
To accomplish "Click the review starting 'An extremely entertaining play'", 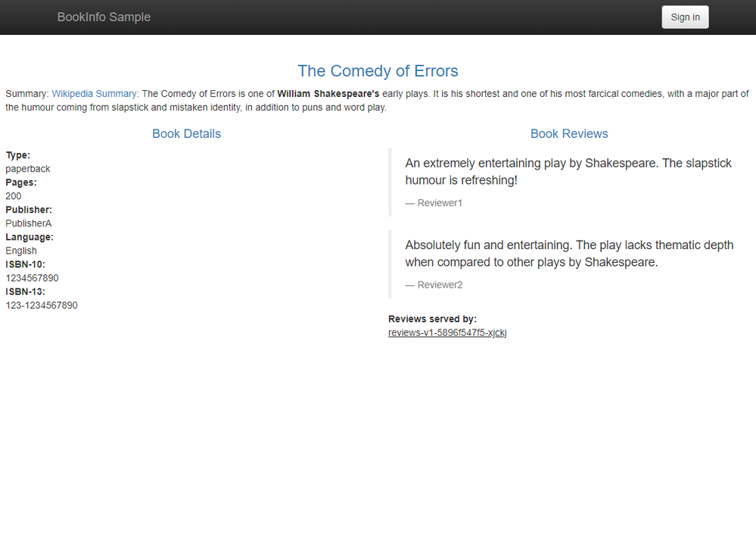I will [568, 171].
